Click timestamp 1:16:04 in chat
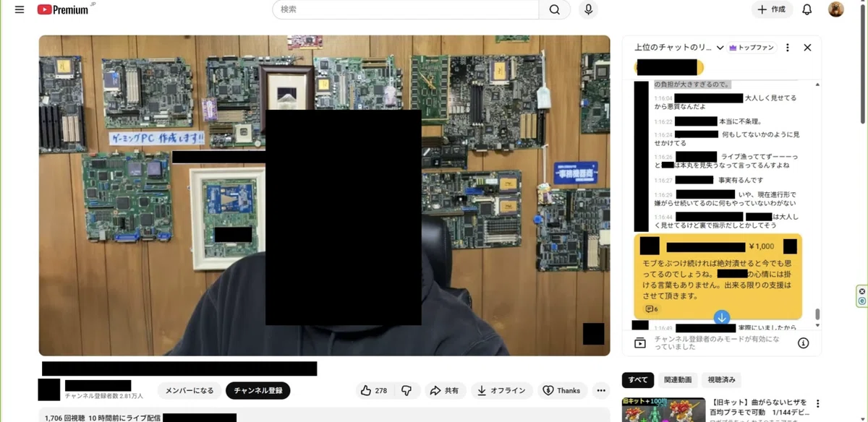The height and width of the screenshot is (422, 868). pyautogui.click(x=663, y=98)
